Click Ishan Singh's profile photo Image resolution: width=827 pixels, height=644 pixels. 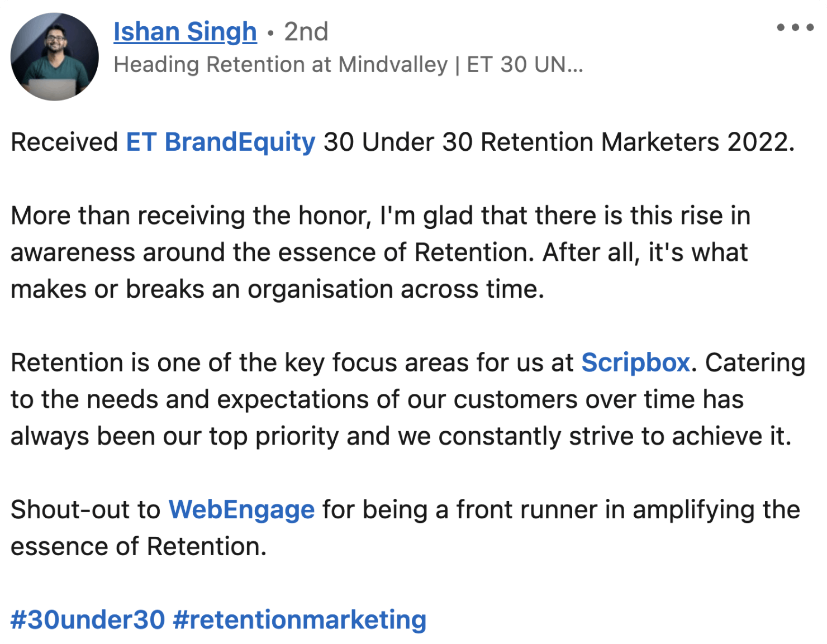click(55, 56)
